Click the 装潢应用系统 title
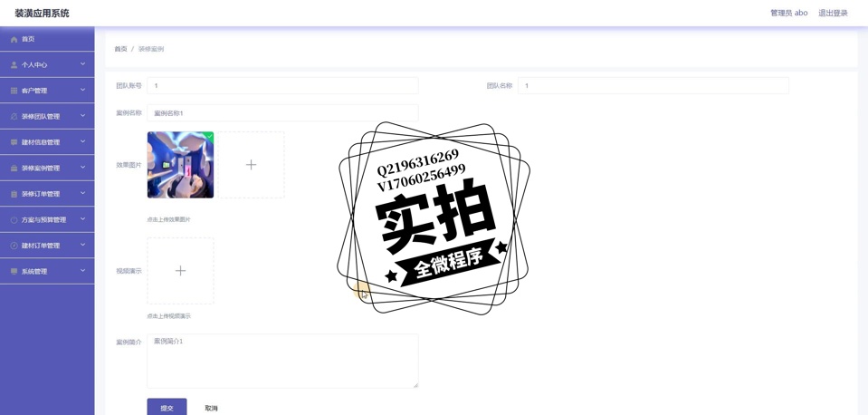This screenshot has height=415, width=868. (x=42, y=13)
